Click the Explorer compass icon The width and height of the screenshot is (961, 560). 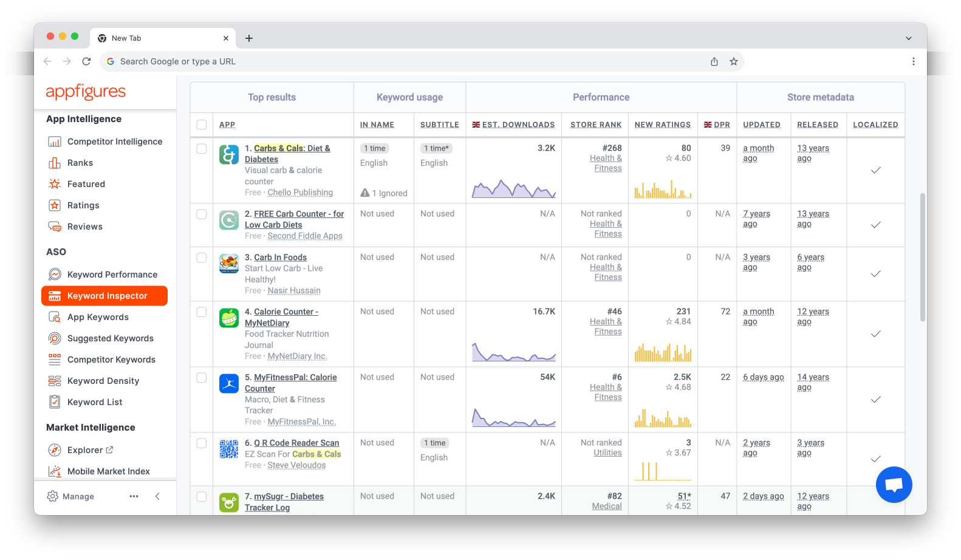tap(55, 450)
